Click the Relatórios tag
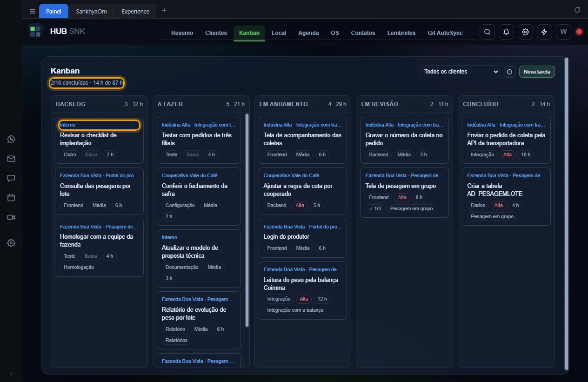Image resolution: width=588 pixels, height=382 pixels. [176, 340]
